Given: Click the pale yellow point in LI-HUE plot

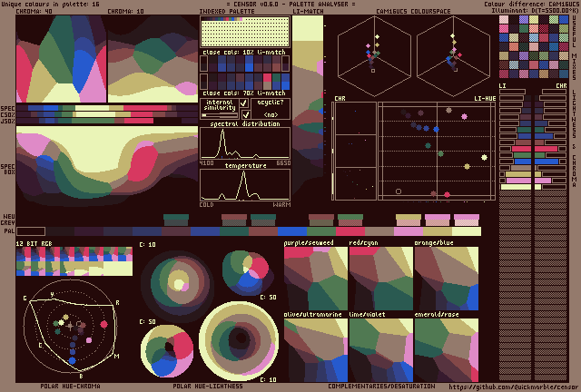Looking at the screenshot, I should [x=484, y=158].
